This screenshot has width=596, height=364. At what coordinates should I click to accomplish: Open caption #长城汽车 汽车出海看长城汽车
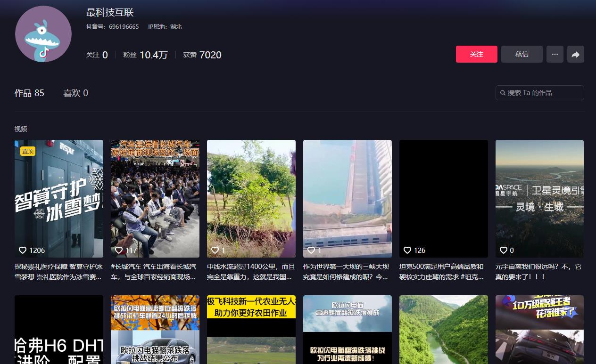click(x=155, y=272)
